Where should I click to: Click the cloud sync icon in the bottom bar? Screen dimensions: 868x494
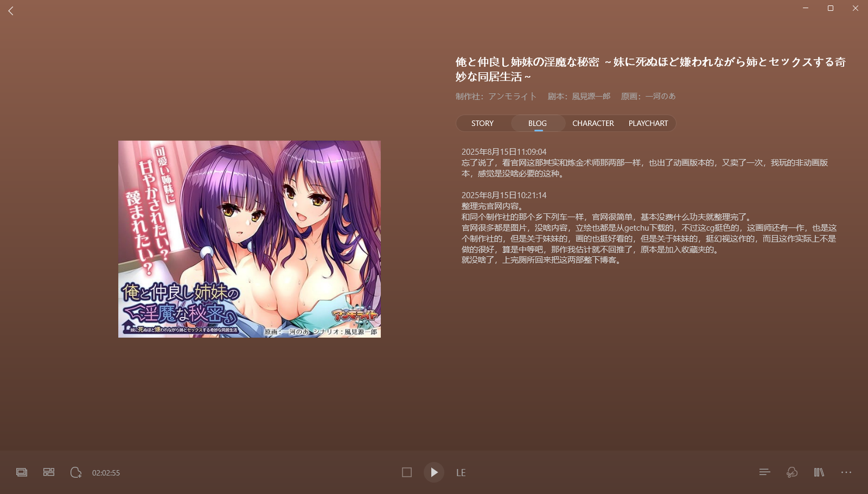792,472
